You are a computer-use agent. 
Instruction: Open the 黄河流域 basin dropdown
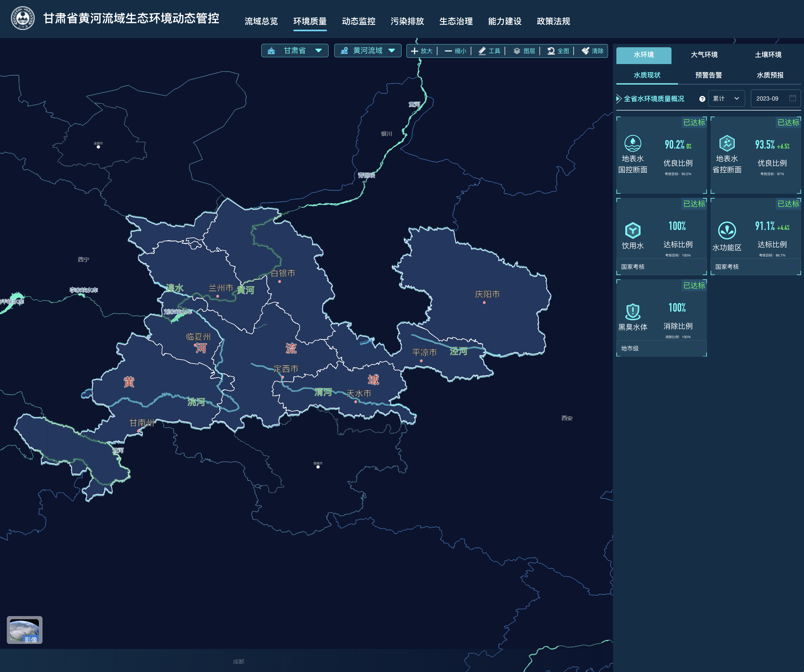tap(368, 51)
